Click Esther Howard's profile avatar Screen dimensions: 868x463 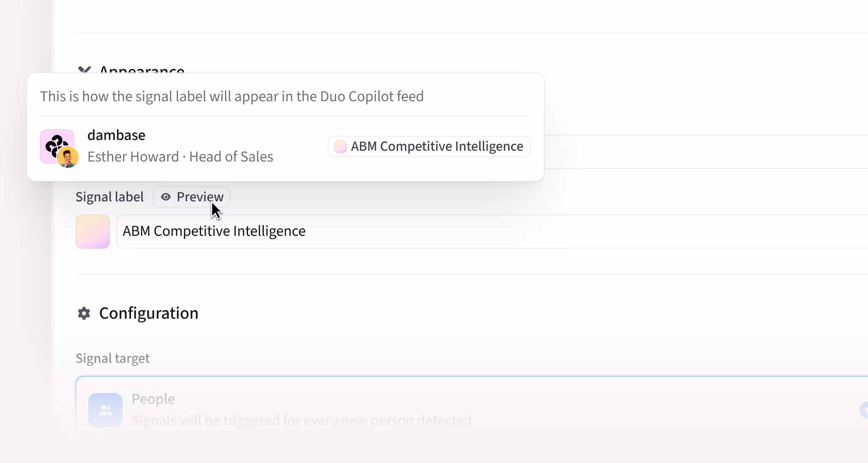68,157
